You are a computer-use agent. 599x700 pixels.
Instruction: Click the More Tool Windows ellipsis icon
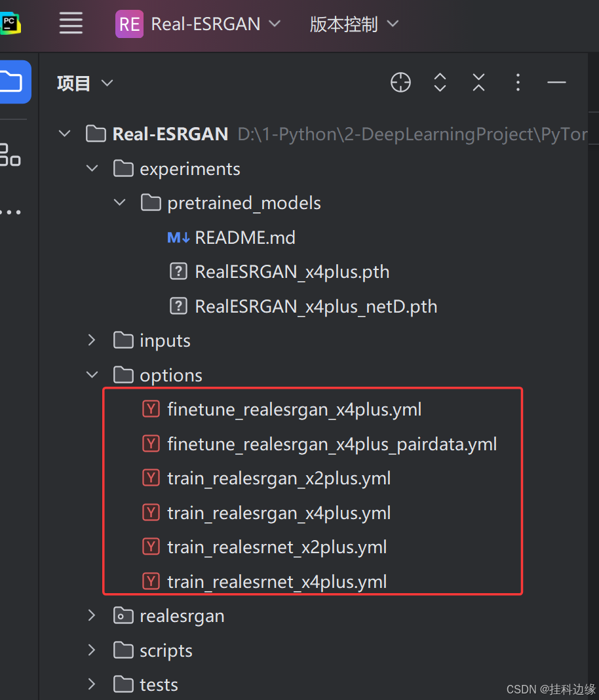click(10, 211)
